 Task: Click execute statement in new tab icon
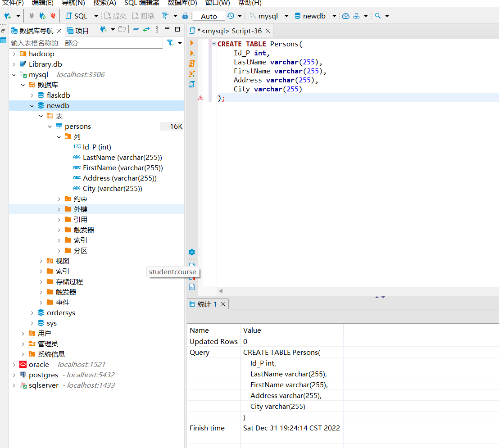point(192,54)
